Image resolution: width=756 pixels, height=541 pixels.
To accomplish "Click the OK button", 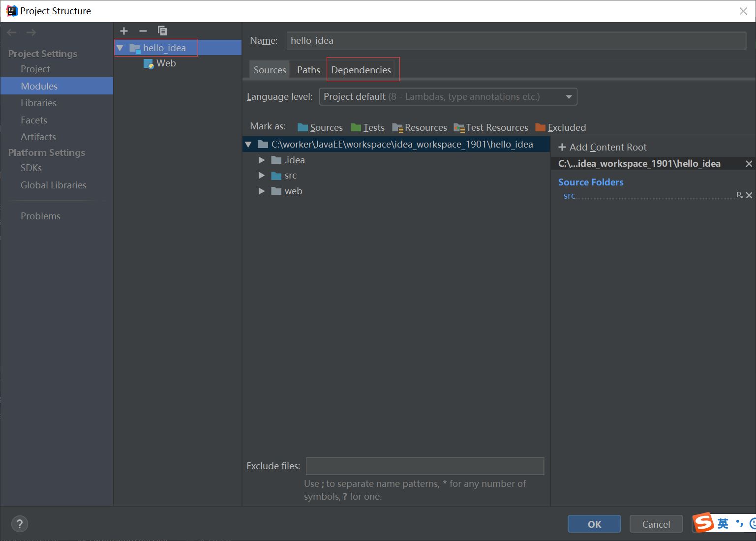I will pos(594,524).
